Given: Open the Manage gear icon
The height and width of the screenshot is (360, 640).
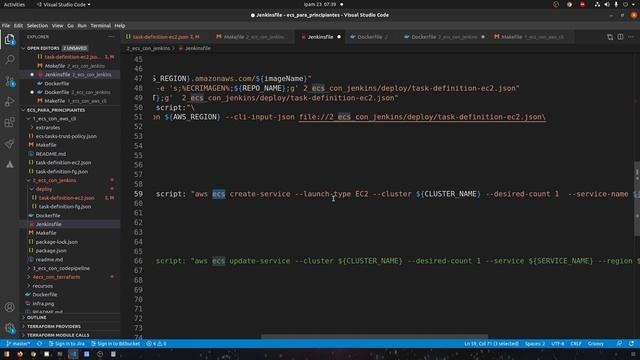Looking at the screenshot, I should click(9, 328).
